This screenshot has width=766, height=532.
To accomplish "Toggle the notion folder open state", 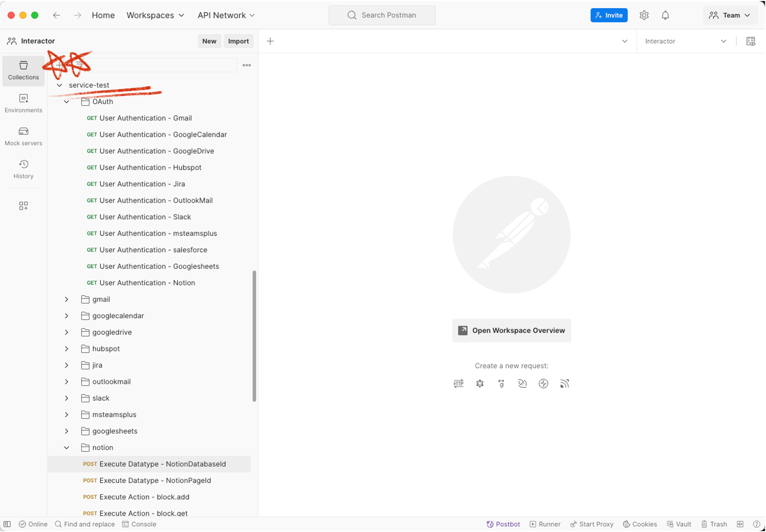I will pos(66,447).
